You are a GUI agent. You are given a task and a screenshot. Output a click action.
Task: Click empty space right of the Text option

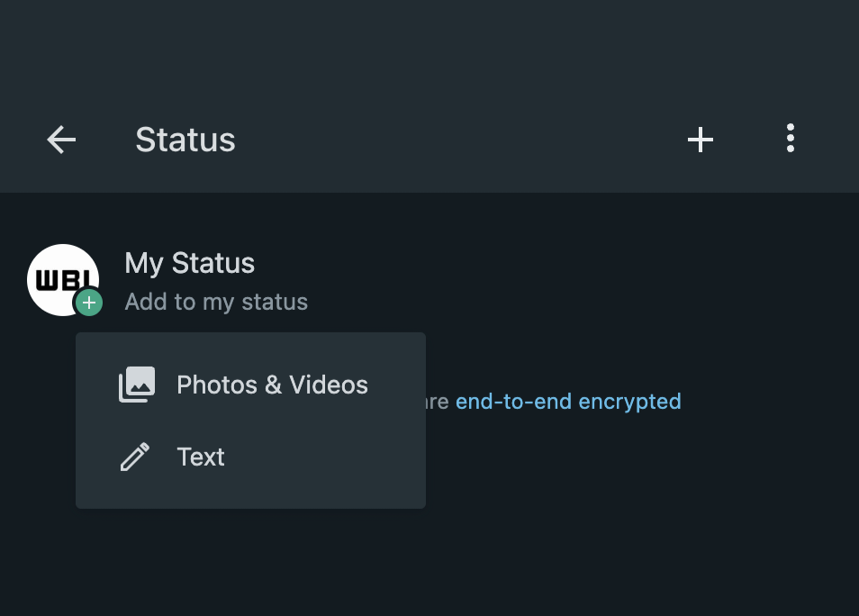tap(342, 457)
